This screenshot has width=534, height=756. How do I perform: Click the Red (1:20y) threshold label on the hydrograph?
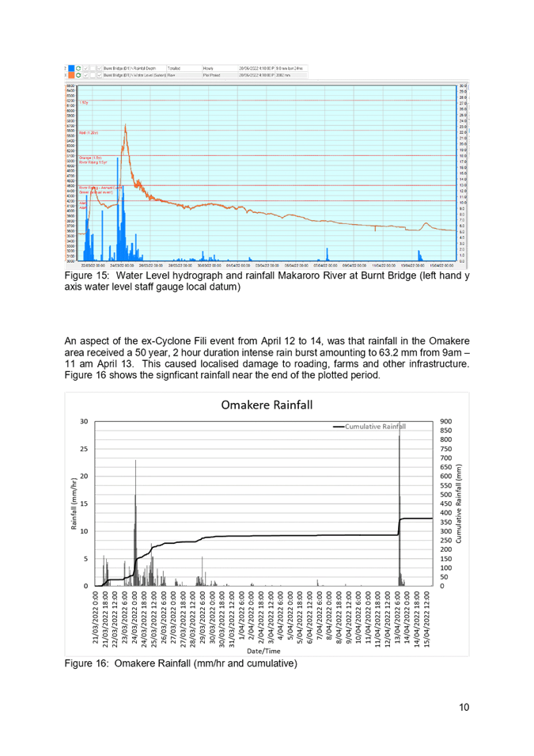click(x=89, y=132)
